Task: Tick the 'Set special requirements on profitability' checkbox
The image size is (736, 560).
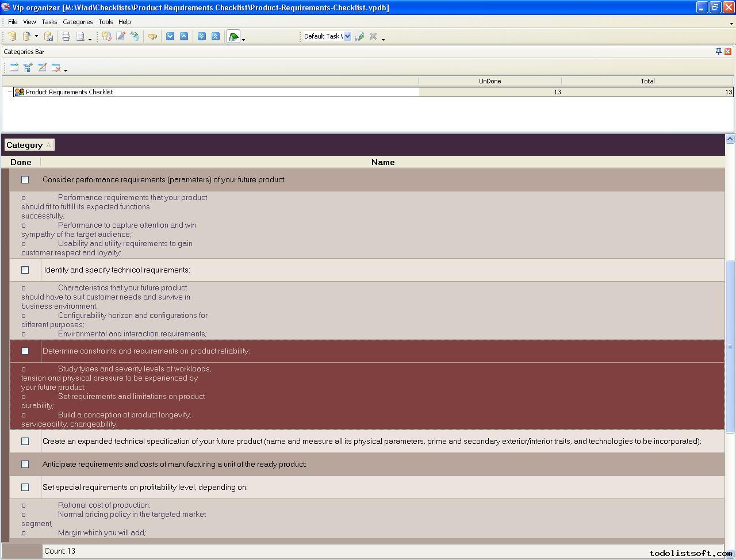Action: pos(25,487)
